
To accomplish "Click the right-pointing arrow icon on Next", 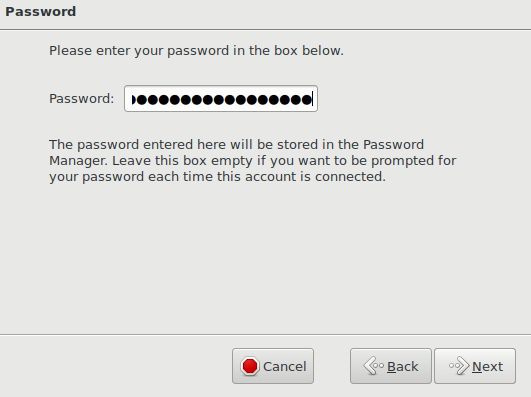I will pos(459,366).
